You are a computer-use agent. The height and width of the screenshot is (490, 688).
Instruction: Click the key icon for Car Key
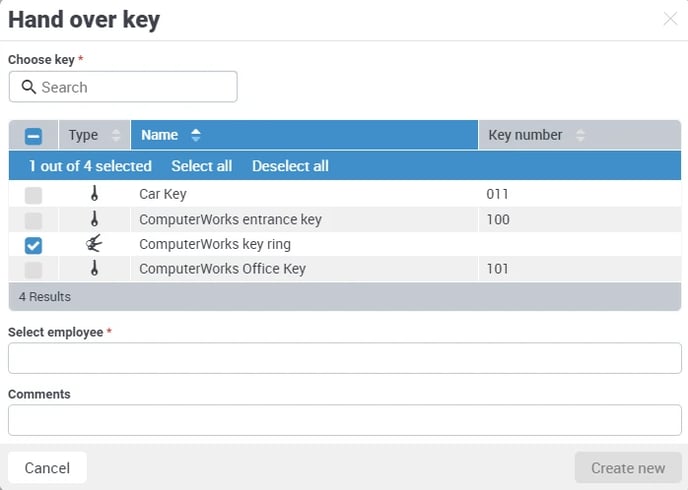pos(94,193)
